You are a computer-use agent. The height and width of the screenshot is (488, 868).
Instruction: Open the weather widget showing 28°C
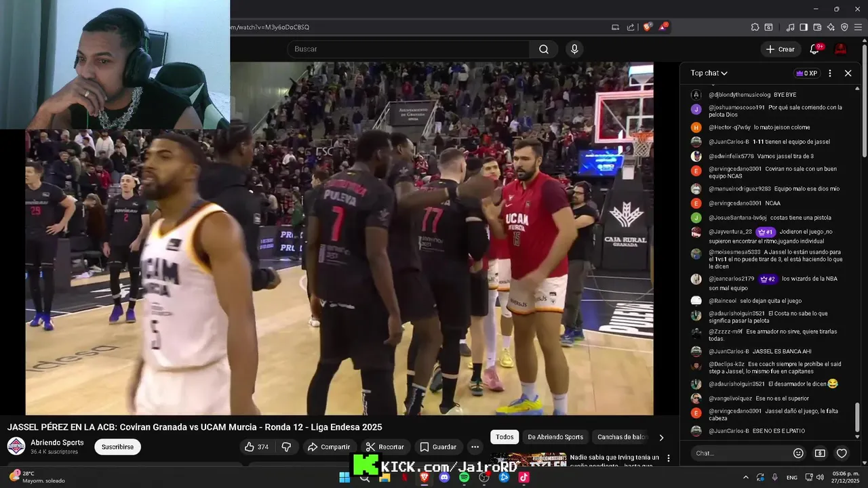pos(37,477)
